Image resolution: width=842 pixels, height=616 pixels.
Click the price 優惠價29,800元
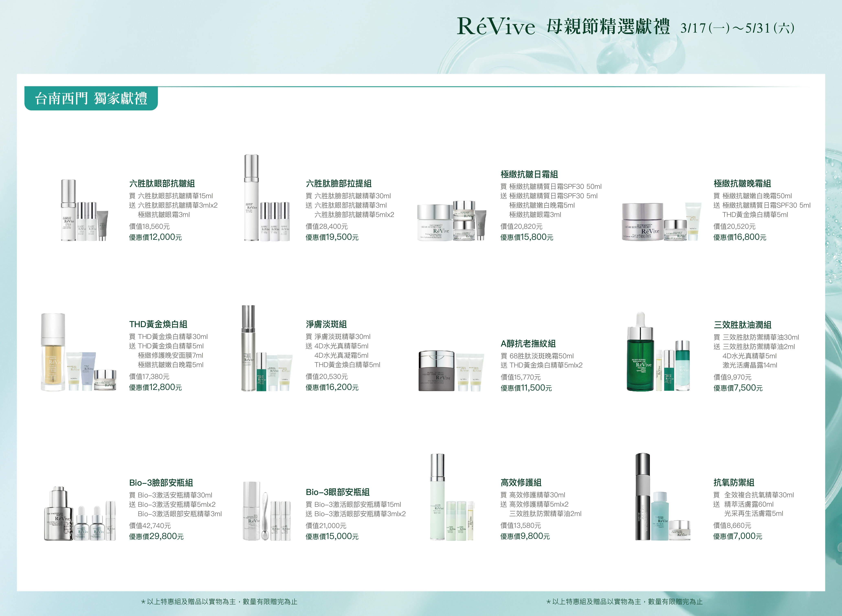[x=156, y=537]
